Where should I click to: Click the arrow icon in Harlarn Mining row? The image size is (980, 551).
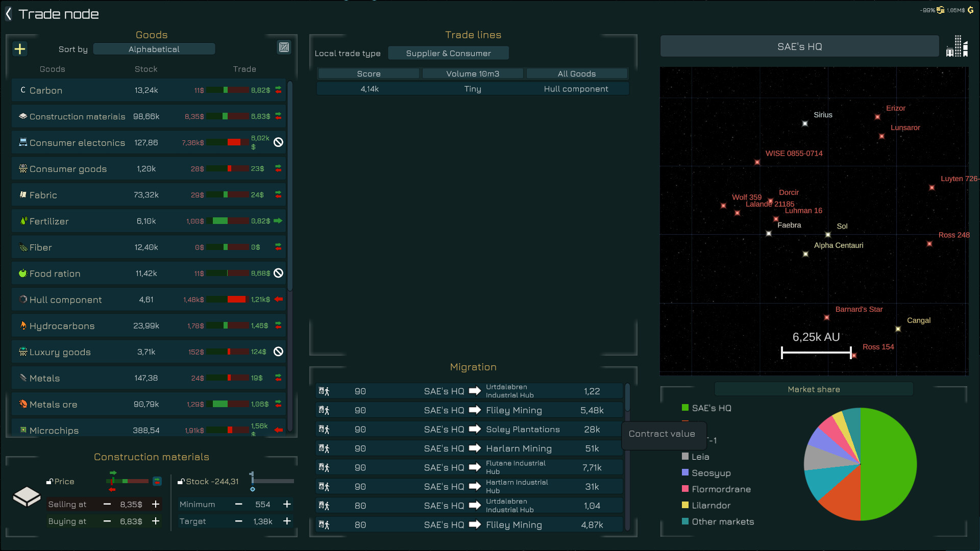click(x=475, y=448)
